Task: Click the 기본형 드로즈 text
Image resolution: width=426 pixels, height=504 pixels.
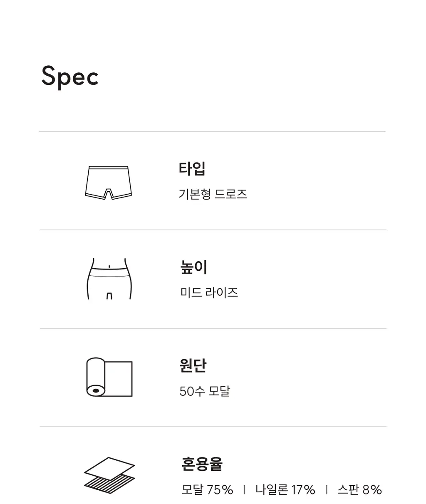Action: pos(213,194)
